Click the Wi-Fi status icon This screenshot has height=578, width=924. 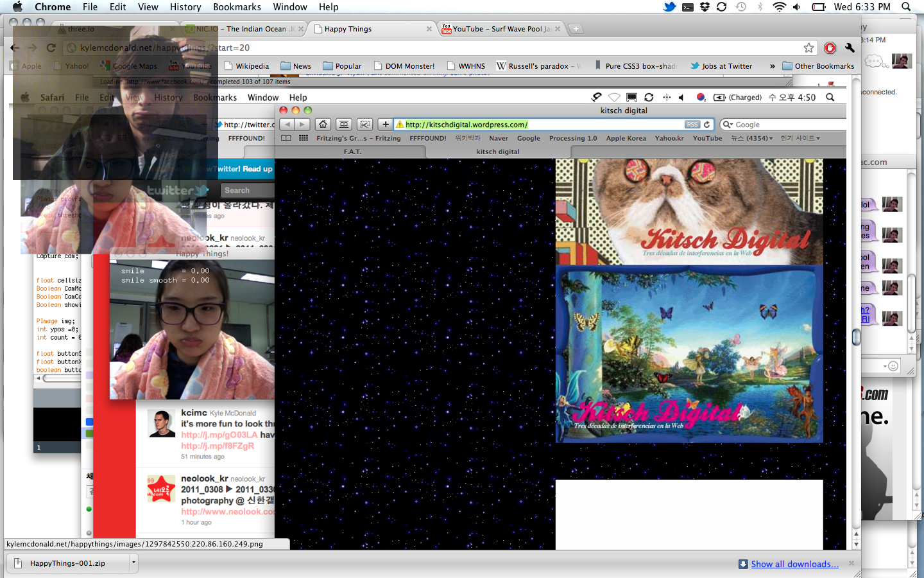[x=779, y=7]
